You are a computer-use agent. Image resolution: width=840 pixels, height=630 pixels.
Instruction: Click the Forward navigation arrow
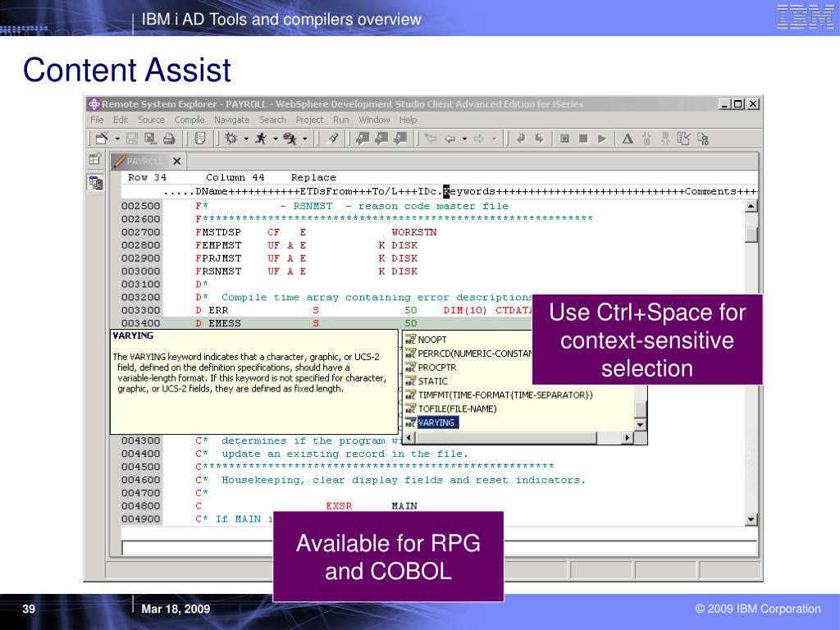point(479,139)
